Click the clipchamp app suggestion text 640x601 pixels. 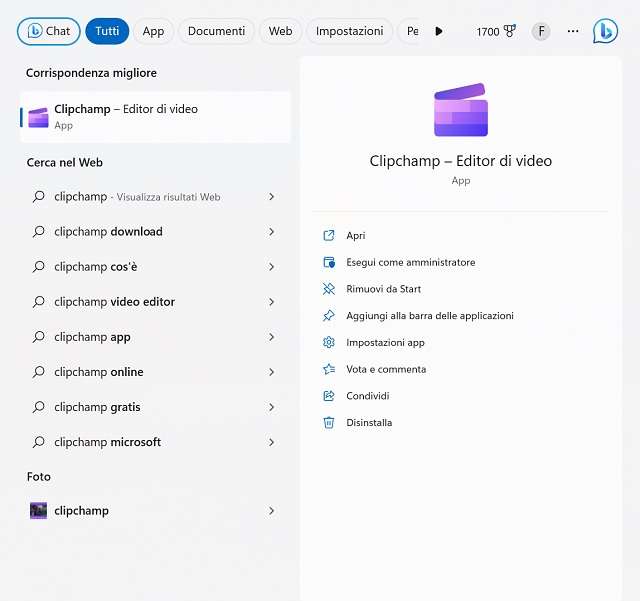point(92,337)
